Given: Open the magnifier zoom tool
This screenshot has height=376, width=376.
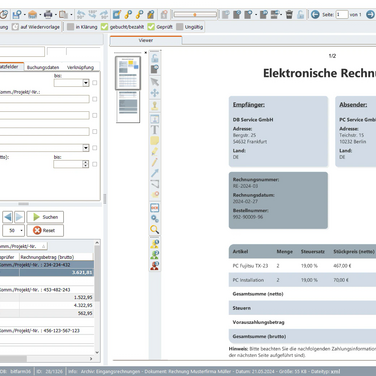Looking at the screenshot, I should pyautogui.click(x=155, y=229).
